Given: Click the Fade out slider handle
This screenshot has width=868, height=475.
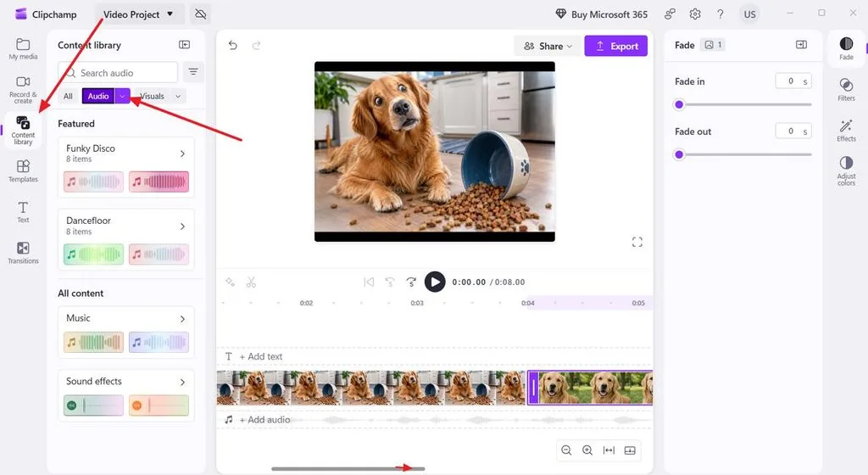Looking at the screenshot, I should coord(679,154).
